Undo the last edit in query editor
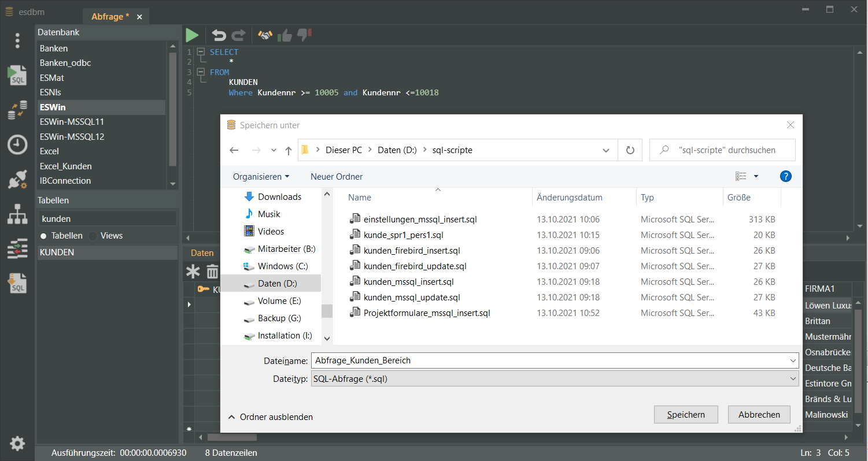This screenshot has height=461, width=868. [219, 35]
